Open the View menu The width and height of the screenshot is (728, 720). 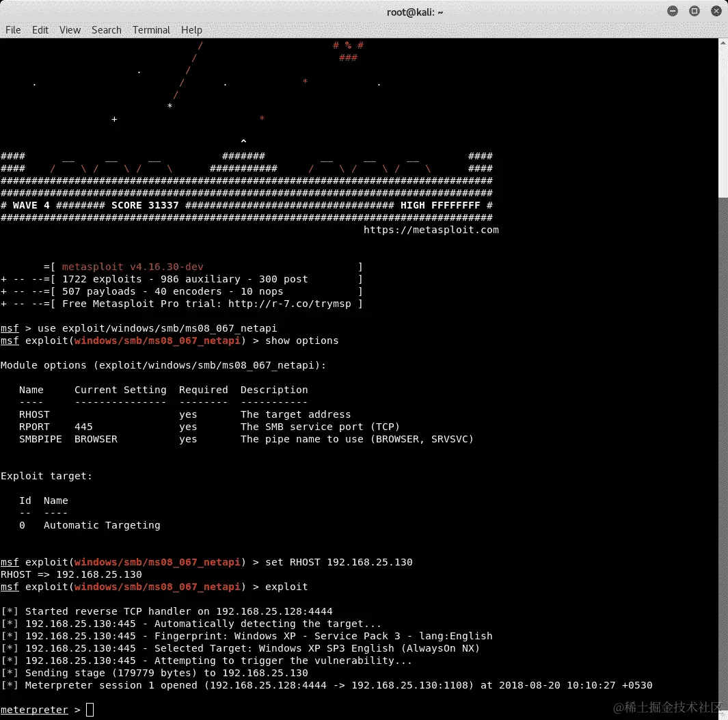(70, 30)
